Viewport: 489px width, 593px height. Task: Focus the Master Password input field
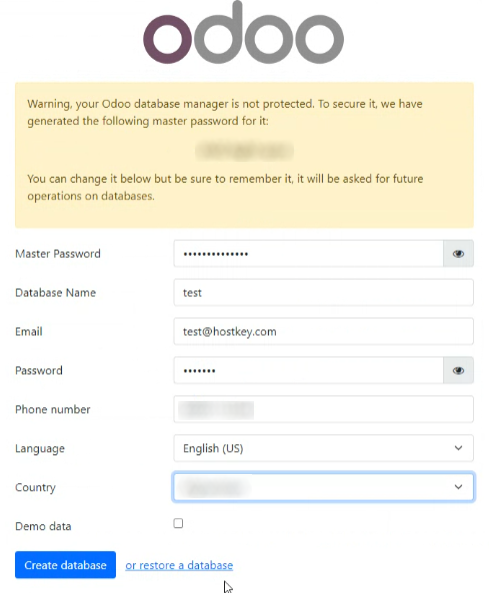coord(308,253)
